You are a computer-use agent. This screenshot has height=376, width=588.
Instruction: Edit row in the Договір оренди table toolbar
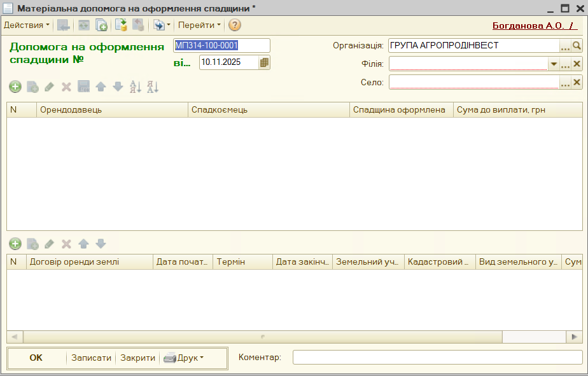pos(49,244)
